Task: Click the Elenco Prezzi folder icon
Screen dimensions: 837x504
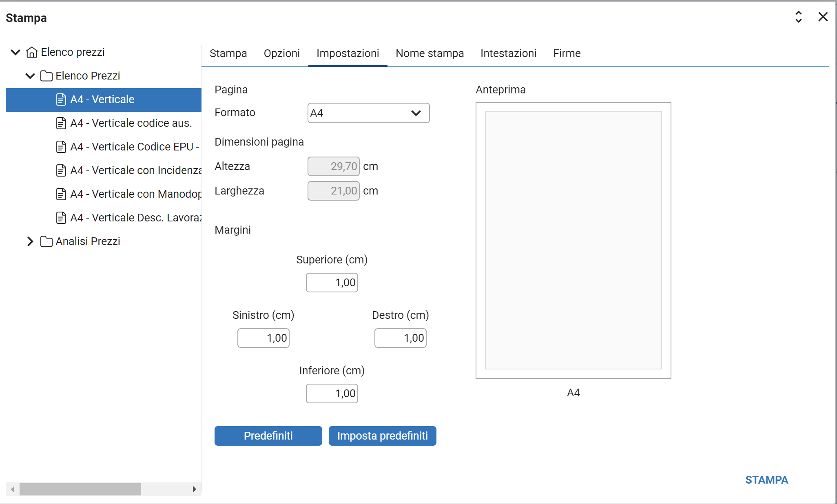Action: coord(46,76)
